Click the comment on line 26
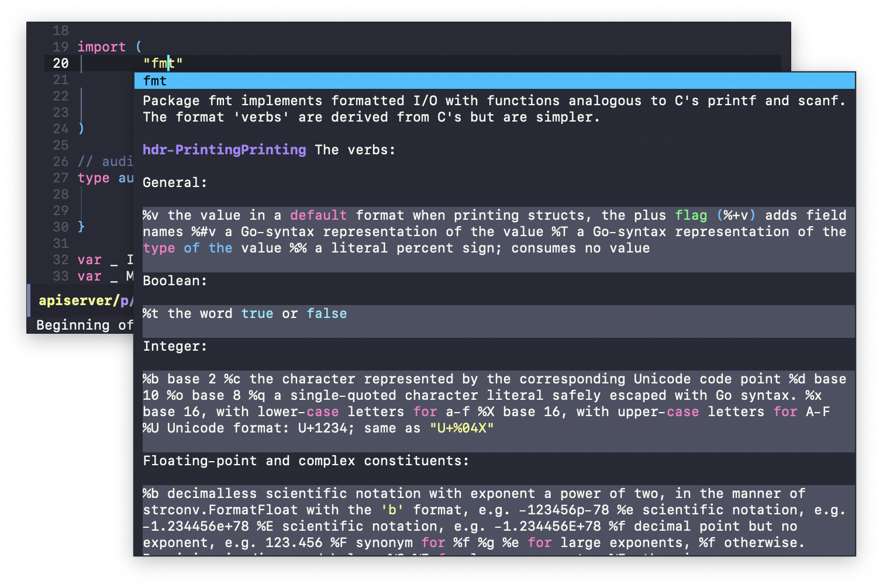 (106, 161)
